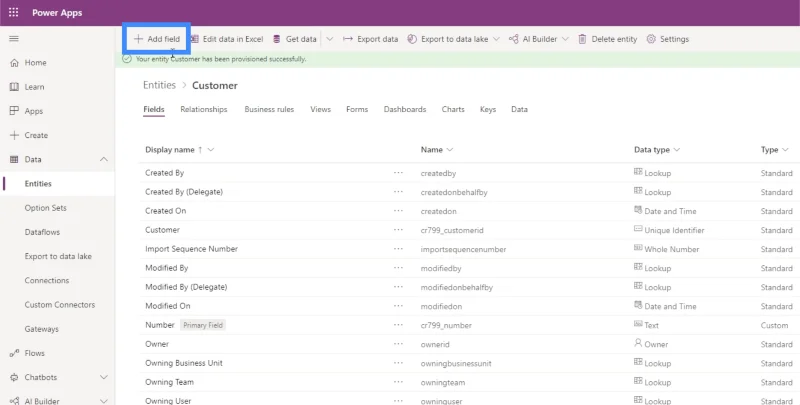Screen dimensions: 800x405
Task: Select Data table icon in the sidebar
Action: click(14, 160)
